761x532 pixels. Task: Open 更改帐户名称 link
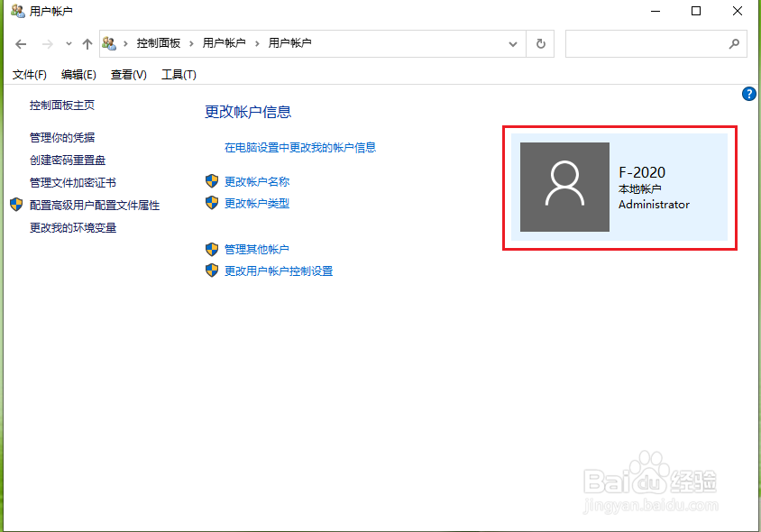(257, 181)
